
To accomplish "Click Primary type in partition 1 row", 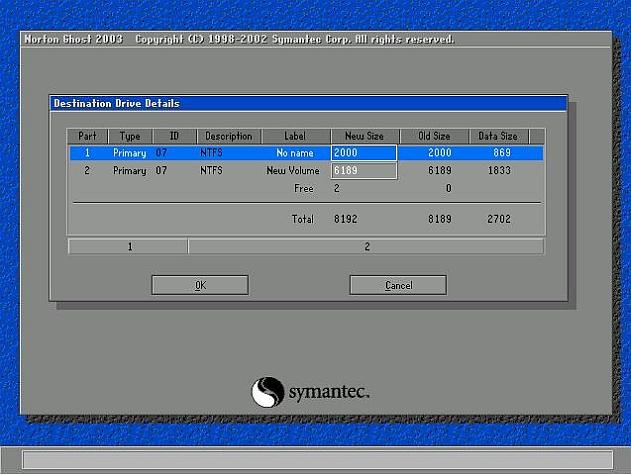I will click(130, 153).
